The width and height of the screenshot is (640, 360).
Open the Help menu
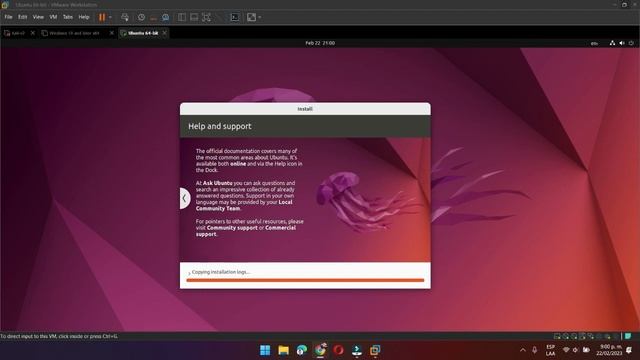[x=84, y=17]
